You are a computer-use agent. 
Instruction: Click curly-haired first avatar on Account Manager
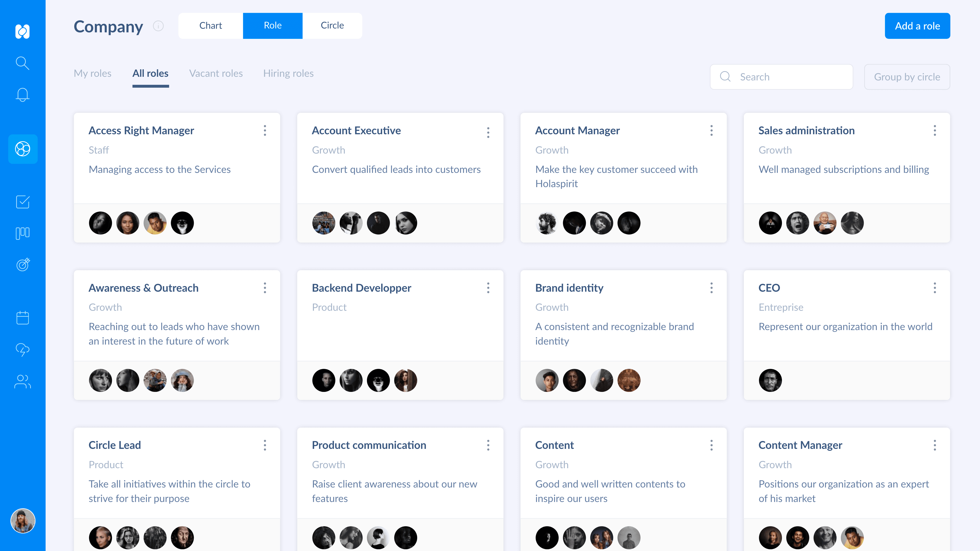[x=547, y=223]
